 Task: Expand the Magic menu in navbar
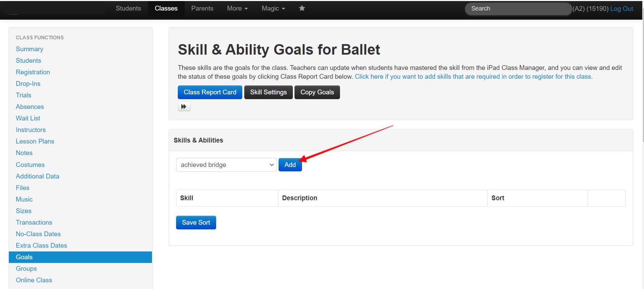(x=273, y=8)
